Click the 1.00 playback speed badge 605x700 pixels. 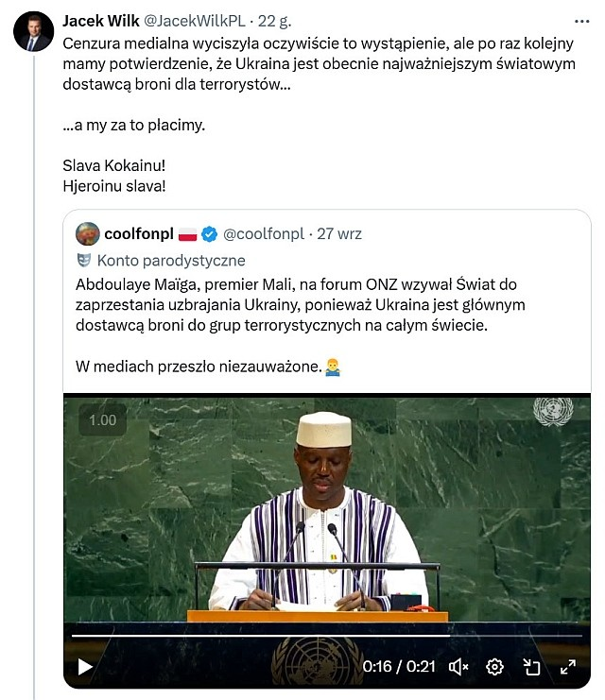[x=102, y=420]
